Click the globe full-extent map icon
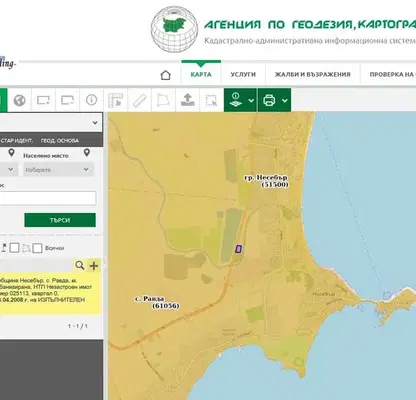416x400 pixels. [x=19, y=100]
